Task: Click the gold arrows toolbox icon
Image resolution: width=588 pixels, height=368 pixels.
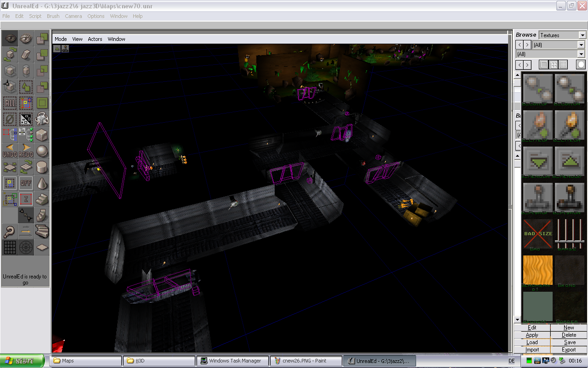Action: (x=26, y=232)
